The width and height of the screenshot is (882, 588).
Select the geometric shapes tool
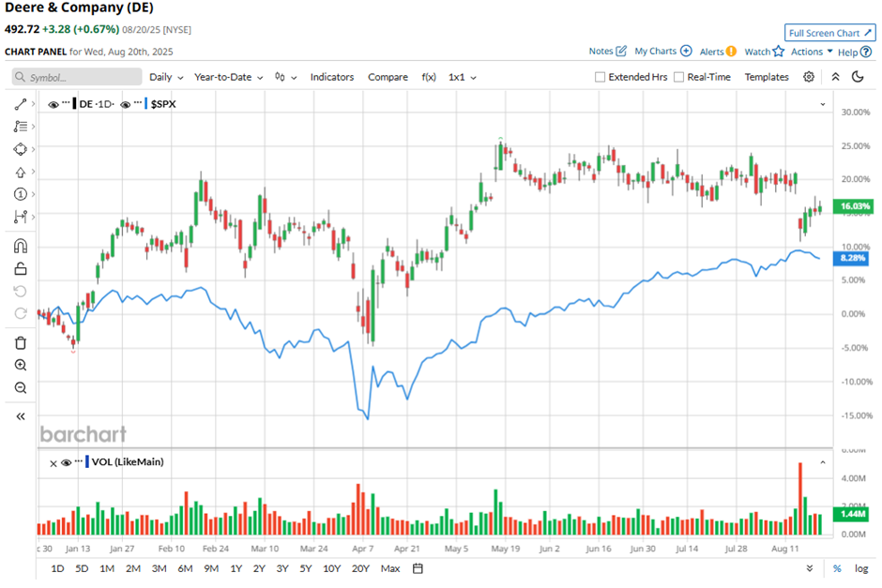(x=21, y=149)
